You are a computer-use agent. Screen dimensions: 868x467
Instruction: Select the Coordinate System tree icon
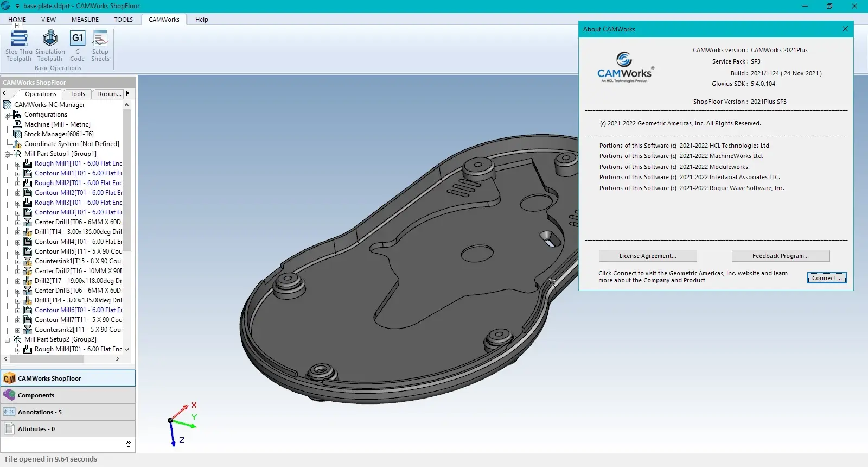[17, 144]
